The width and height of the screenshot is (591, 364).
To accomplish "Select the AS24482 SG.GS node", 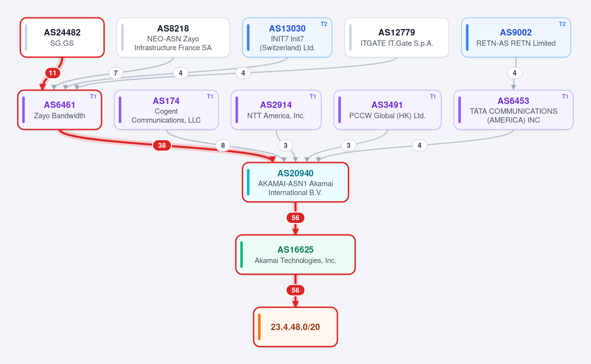I will [62, 37].
